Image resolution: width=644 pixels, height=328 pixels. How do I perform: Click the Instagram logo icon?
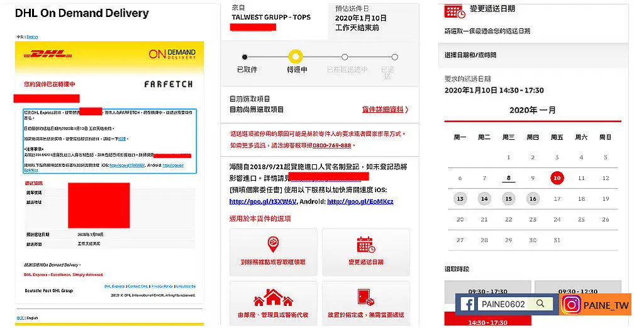pos(571,305)
